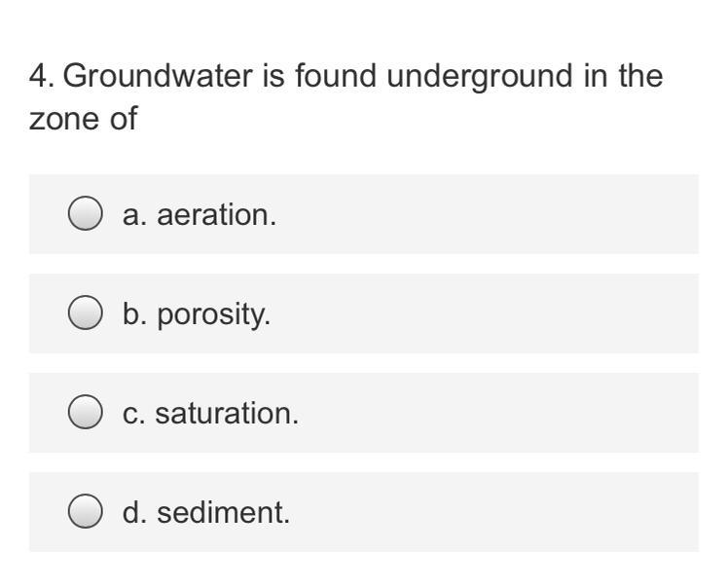This screenshot has width=728, height=588.
Task: Click the "d. sediment." answer label text
Action: 206,513
